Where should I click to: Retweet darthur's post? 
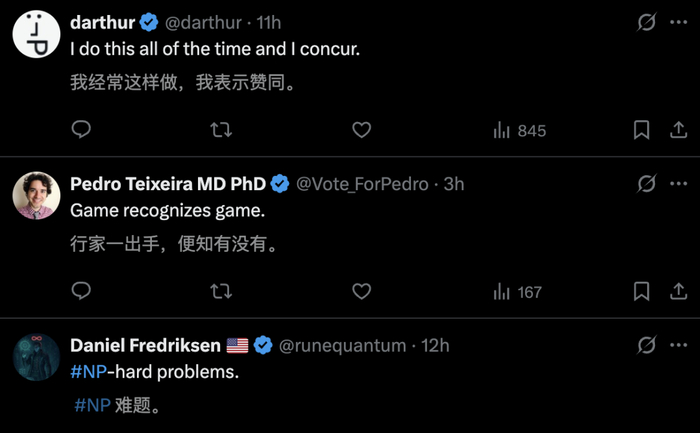[x=222, y=130]
